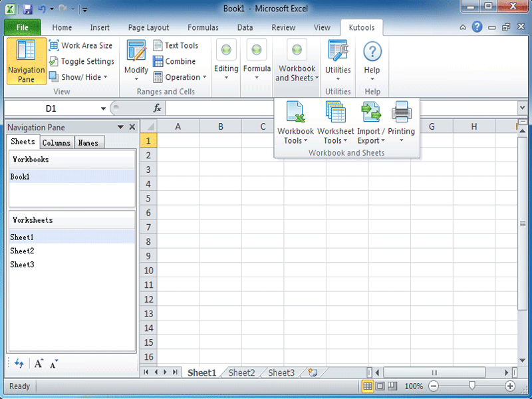
Task: Open Worksheet Tools menu
Action: [336, 122]
